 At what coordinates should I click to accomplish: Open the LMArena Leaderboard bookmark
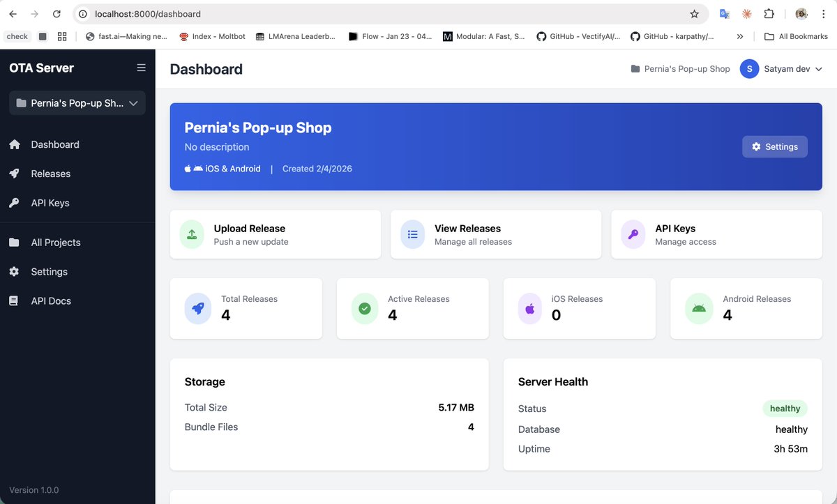pyautogui.click(x=296, y=36)
